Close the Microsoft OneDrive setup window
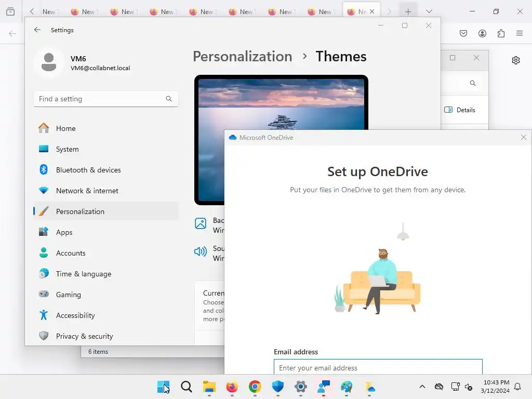 524,137
